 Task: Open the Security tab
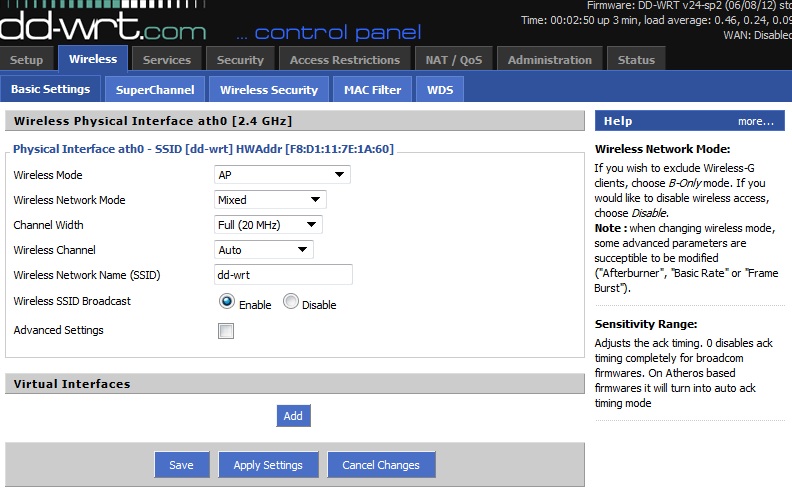240,60
